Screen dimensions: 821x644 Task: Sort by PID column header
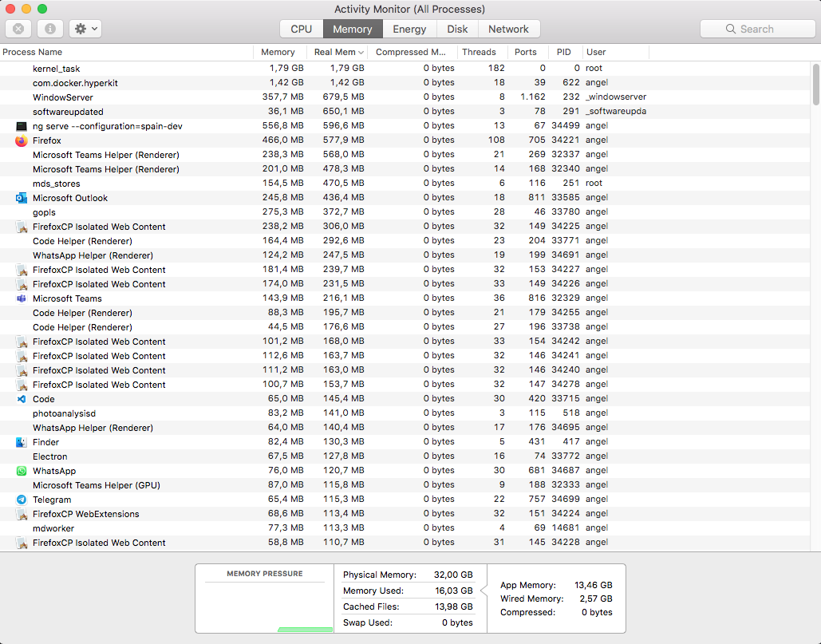click(x=564, y=52)
